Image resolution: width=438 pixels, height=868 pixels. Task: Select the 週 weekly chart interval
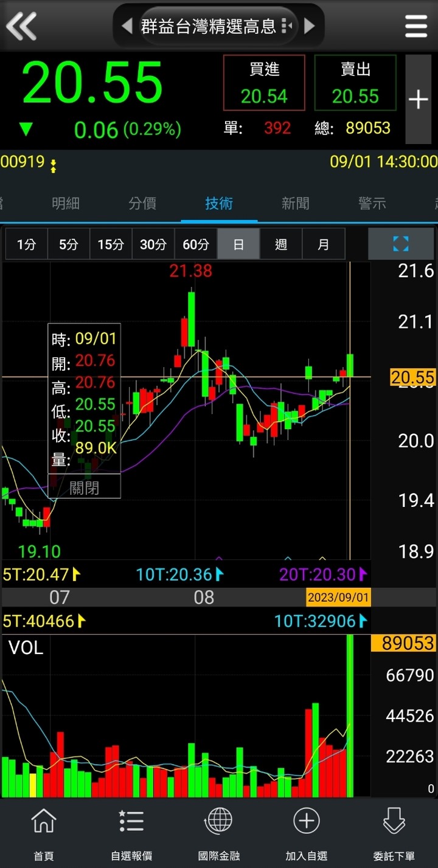(x=281, y=244)
